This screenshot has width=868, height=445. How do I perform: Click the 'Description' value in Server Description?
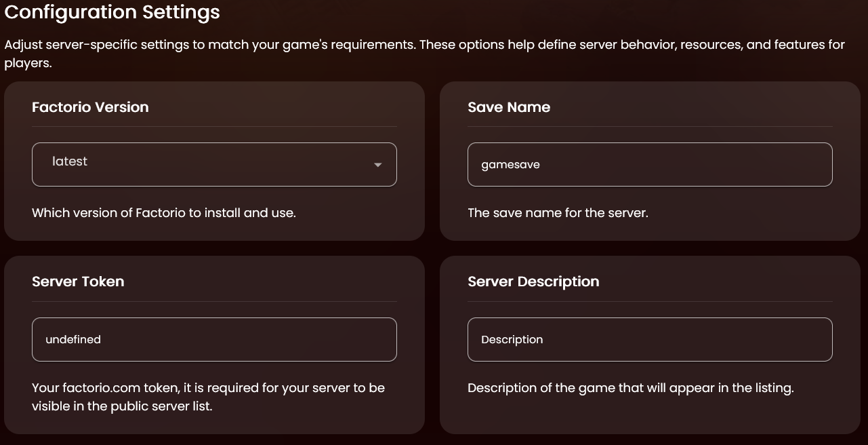tap(512, 339)
